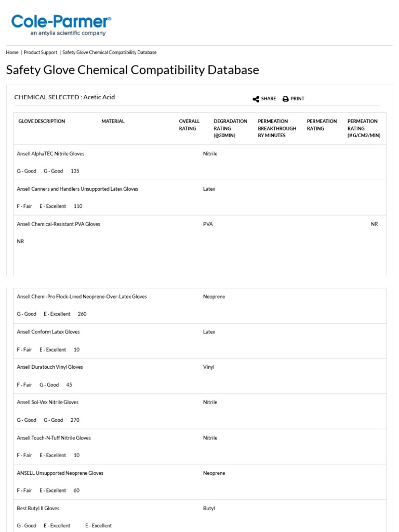399x532 pixels.
Task: Select Ansell Sol-Vex Nitrile Gloves entry
Action: (x=48, y=402)
